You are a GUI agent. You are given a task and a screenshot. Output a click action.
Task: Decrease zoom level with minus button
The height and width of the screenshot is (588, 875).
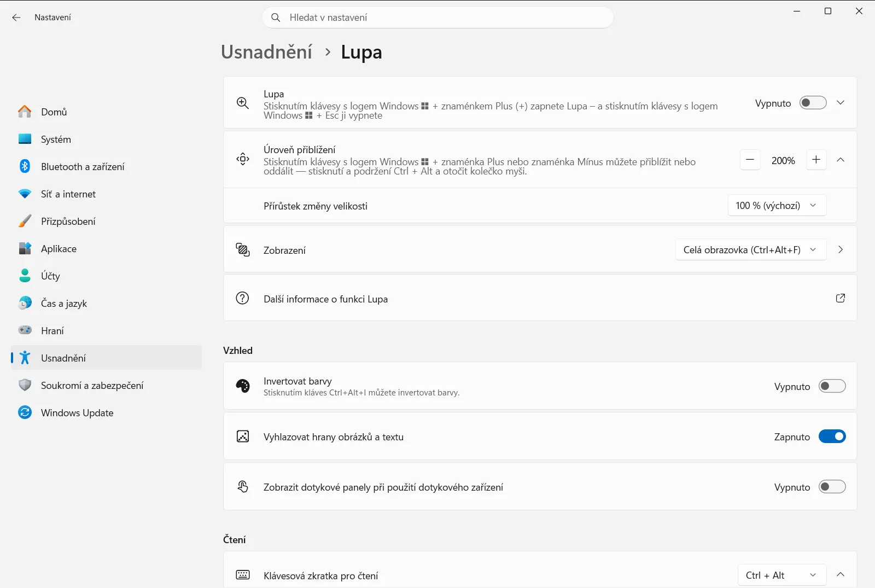750,160
